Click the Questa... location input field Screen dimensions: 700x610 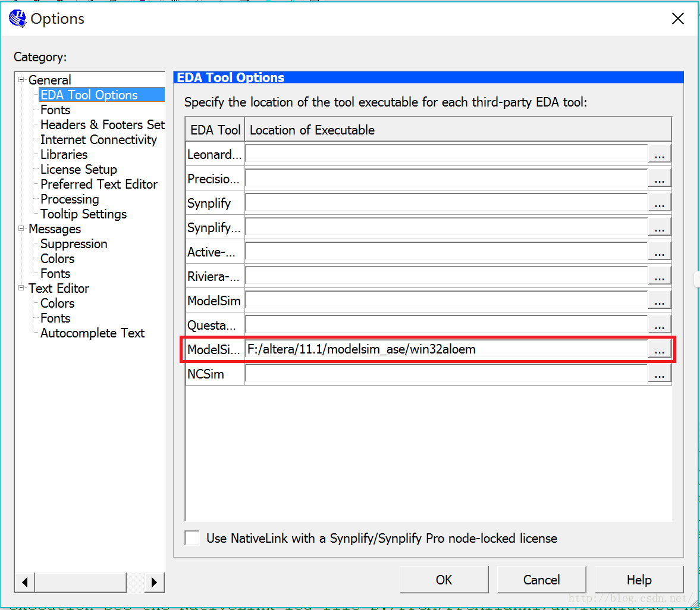pyautogui.click(x=447, y=325)
